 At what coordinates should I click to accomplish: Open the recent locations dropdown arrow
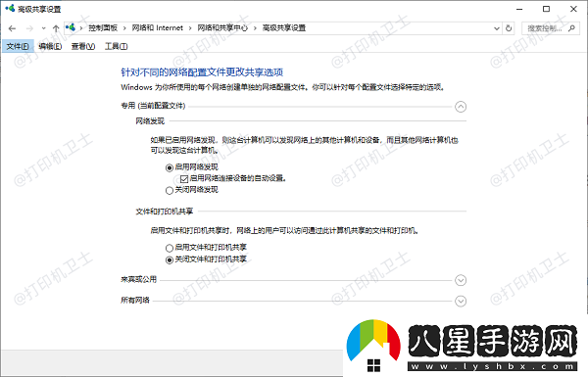click(x=43, y=28)
